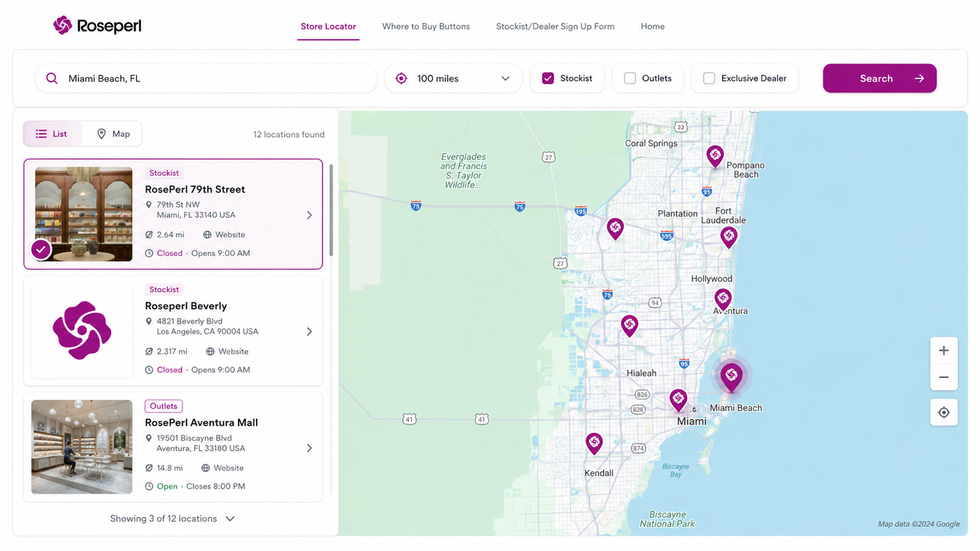Click the '2.64 mi' distance text
This screenshot has width=980, height=551.
[x=171, y=234]
